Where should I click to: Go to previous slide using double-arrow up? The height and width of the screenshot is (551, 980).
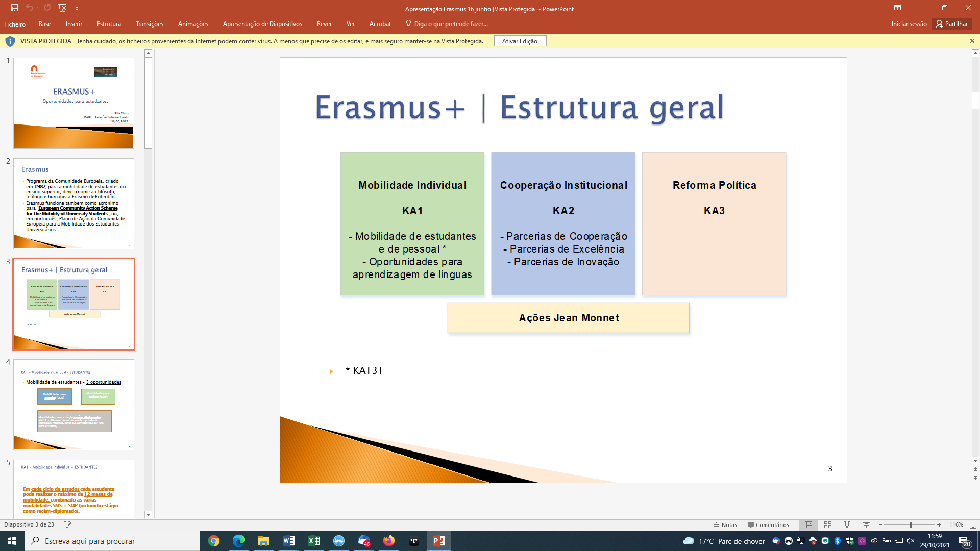(x=975, y=469)
